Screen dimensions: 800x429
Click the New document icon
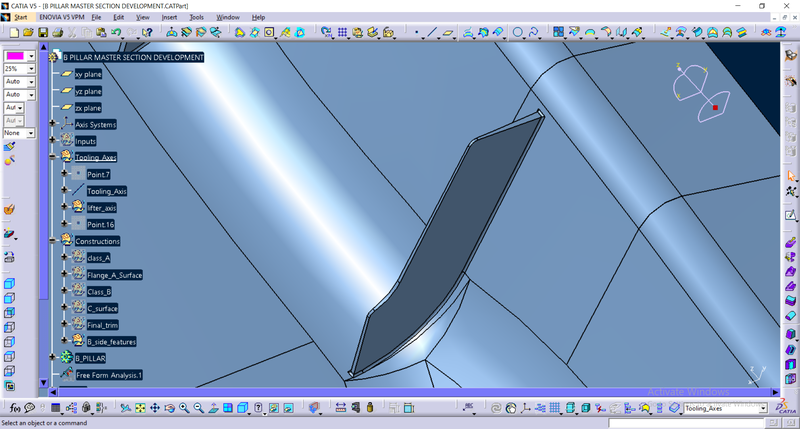click(15, 33)
